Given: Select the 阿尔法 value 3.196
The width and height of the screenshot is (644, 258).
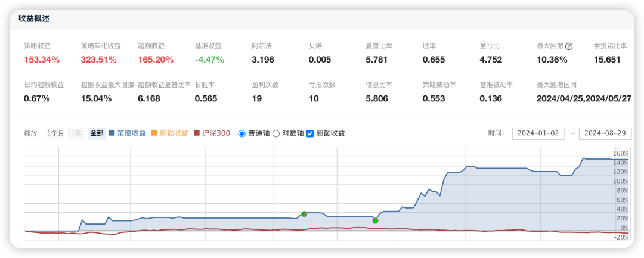Looking at the screenshot, I should [263, 60].
